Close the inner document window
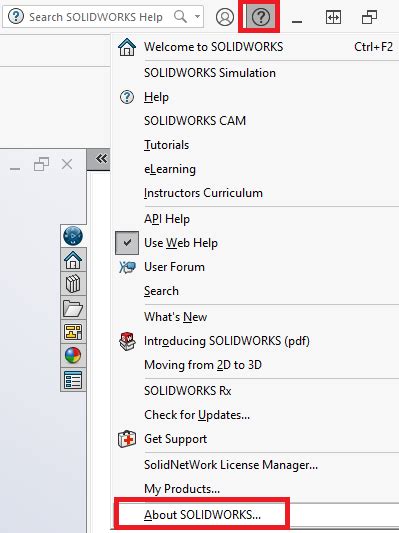399x533 pixels. [x=67, y=164]
